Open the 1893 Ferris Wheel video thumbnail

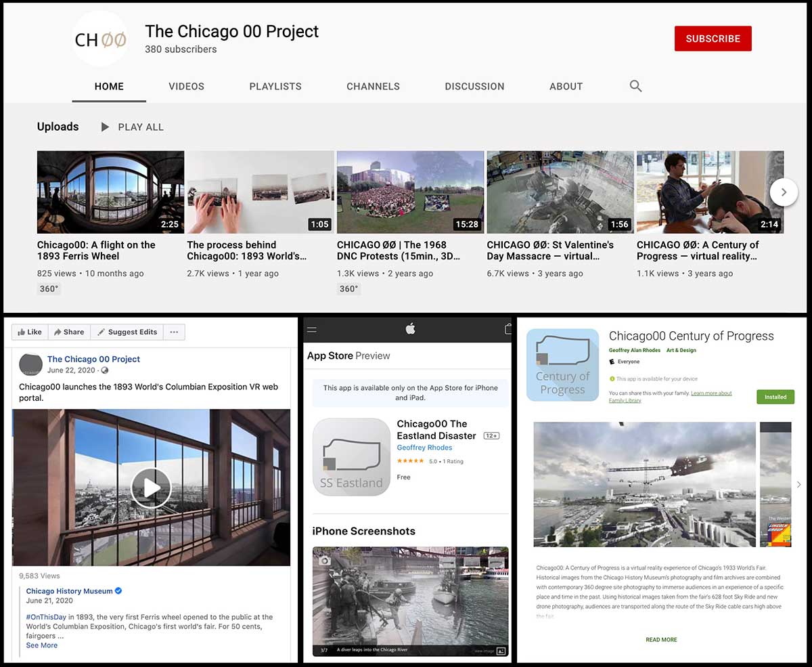click(x=110, y=192)
